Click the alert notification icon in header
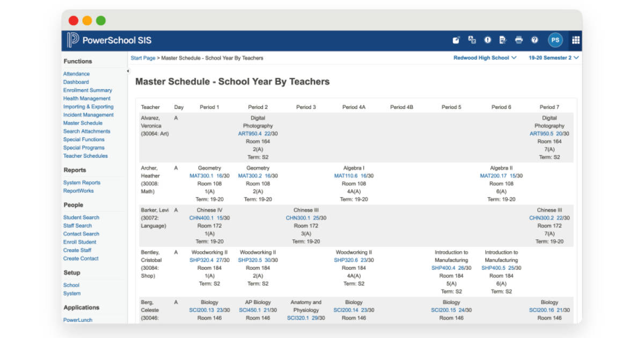The height and width of the screenshot is (338, 644). point(487,39)
